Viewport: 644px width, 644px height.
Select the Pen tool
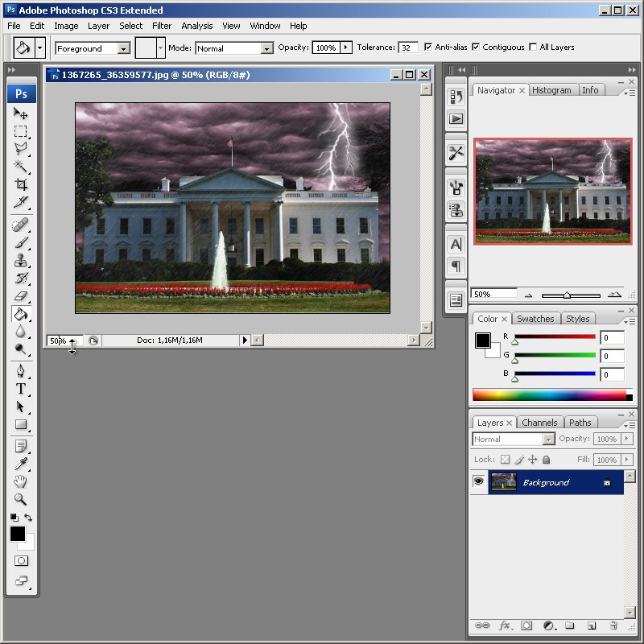click(x=21, y=371)
